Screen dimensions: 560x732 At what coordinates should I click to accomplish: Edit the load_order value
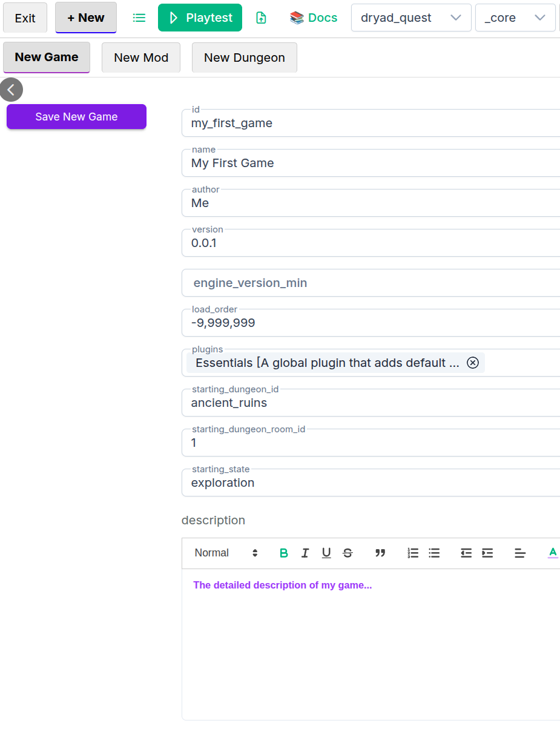[371, 323]
